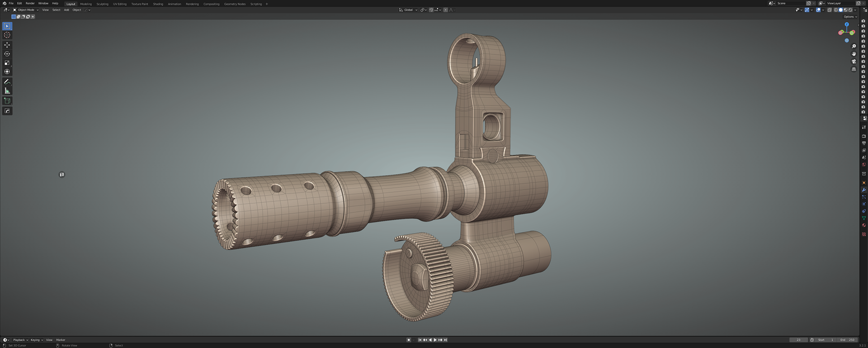Select the Select Box tool
Screen dimensions: 868x348
point(7,26)
